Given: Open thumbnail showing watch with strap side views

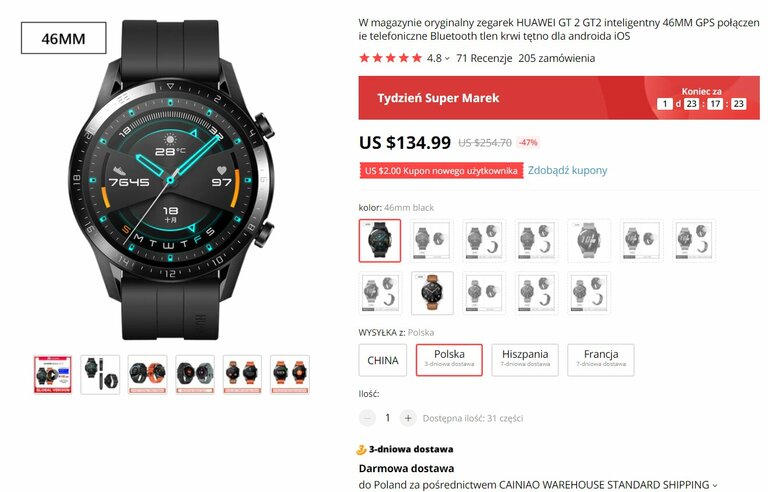Looking at the screenshot, I should pos(100,374).
